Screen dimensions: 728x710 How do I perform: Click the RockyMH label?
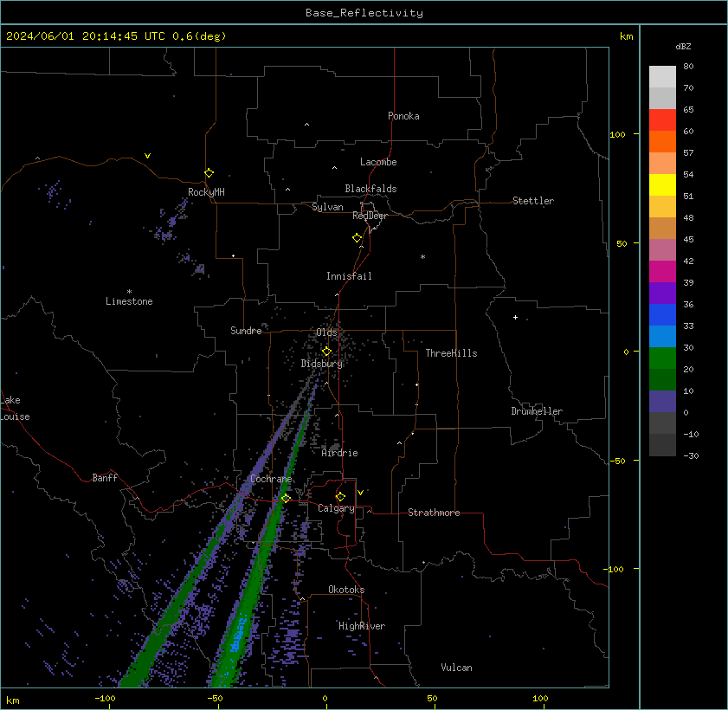pyautogui.click(x=206, y=192)
